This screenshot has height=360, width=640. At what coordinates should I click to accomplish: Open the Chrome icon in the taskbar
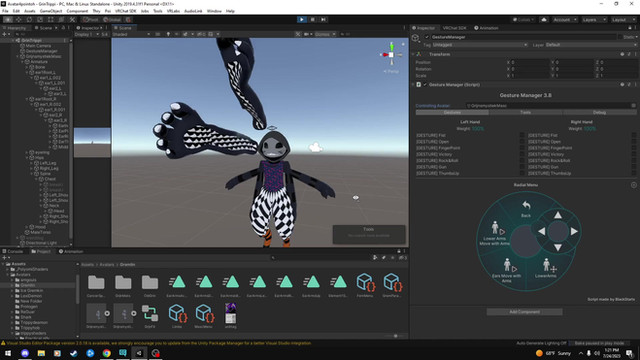click(107, 353)
